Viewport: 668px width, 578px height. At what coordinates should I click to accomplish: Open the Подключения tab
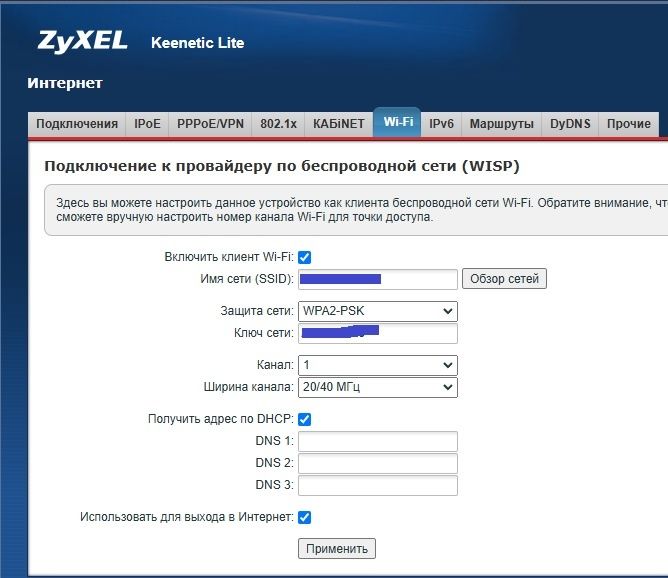click(77, 124)
